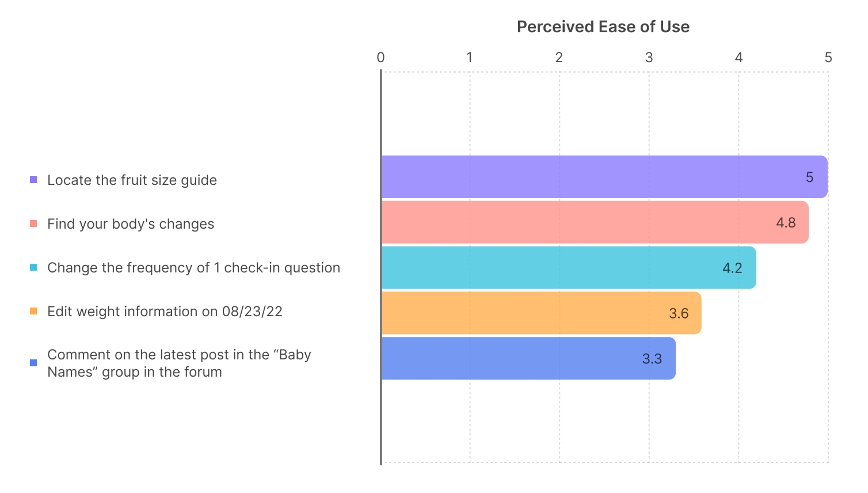Click the orange weight information legend swatch
Viewport: 868px width, 493px height.
[33, 312]
